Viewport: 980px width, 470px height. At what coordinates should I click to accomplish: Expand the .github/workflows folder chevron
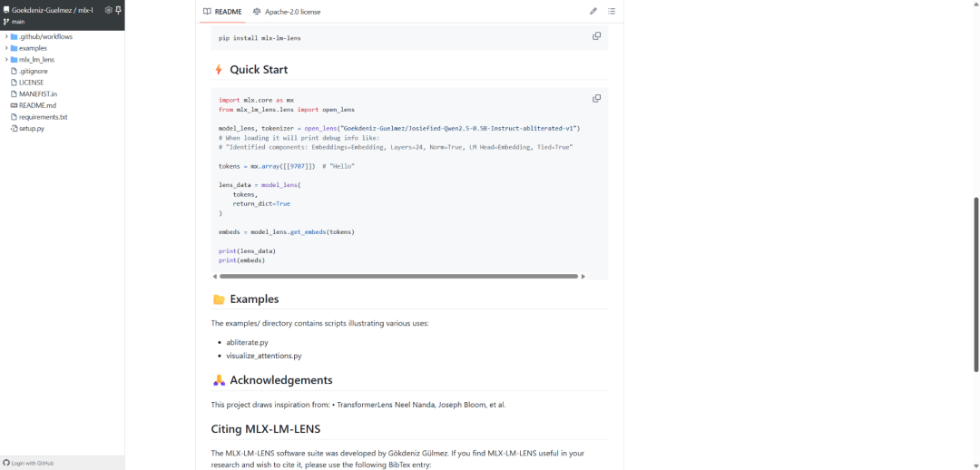(x=6, y=37)
